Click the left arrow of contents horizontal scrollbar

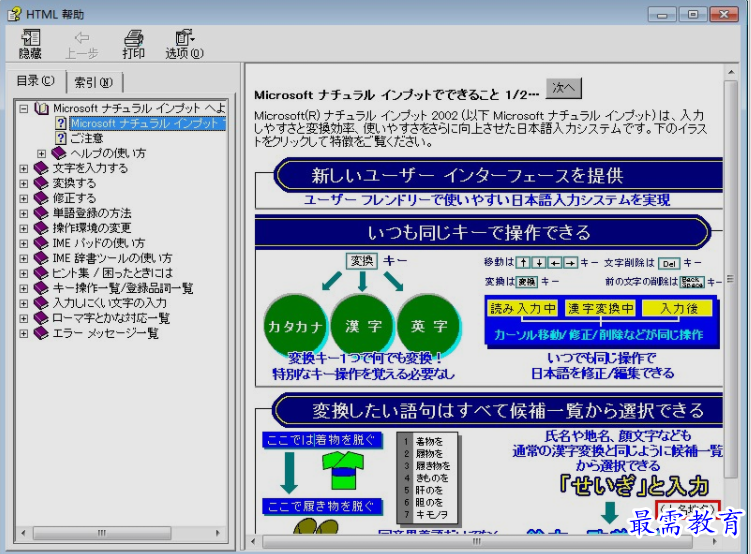point(23,533)
